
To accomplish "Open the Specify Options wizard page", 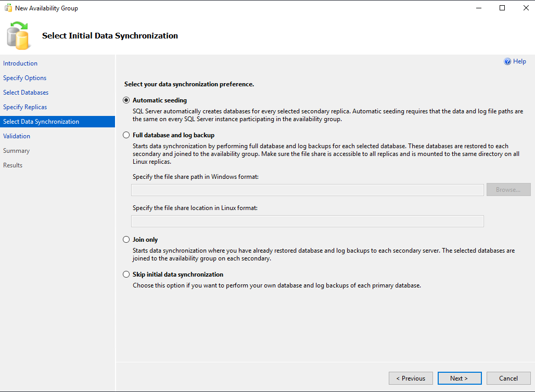I will point(24,78).
